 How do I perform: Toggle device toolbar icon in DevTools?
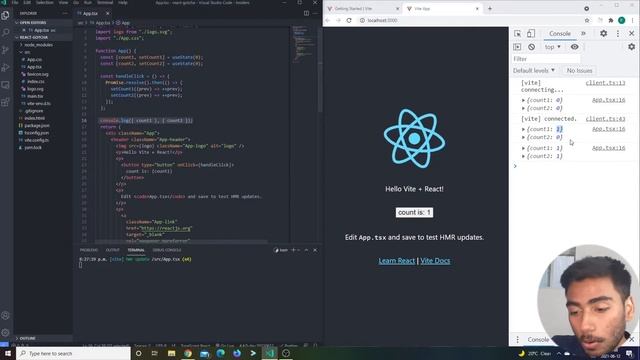(531, 33)
